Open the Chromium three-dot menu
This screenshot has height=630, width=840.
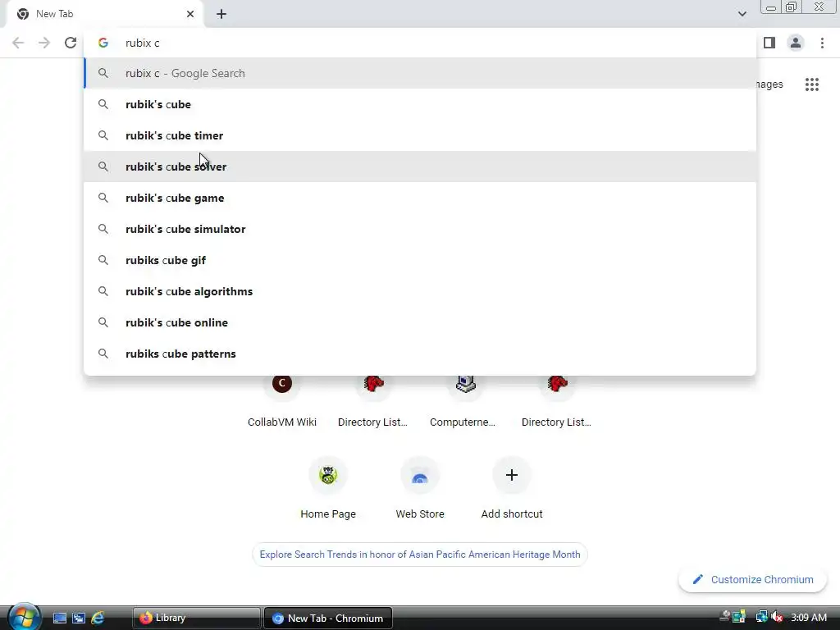[822, 43]
